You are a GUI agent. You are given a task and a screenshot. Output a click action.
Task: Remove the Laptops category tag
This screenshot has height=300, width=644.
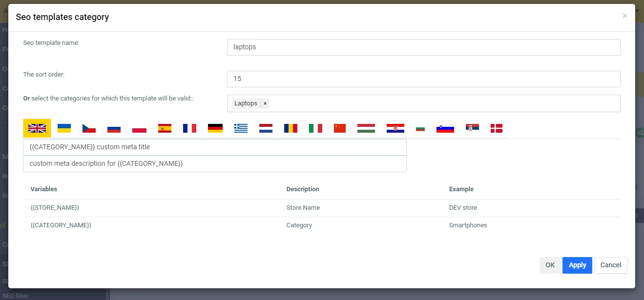click(x=265, y=103)
